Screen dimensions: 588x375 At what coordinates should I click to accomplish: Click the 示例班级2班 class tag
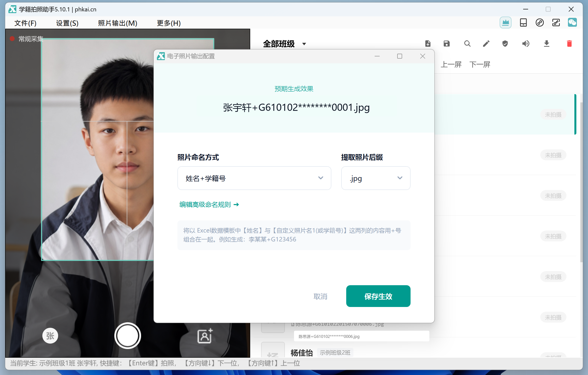point(335,352)
